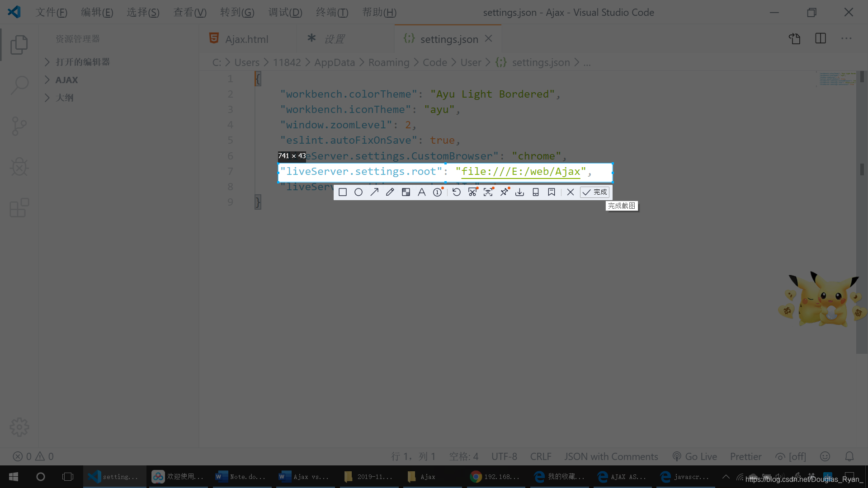This screenshot has height=488, width=868.
Task: Cancel the screenshot with X icon
Action: (571, 192)
